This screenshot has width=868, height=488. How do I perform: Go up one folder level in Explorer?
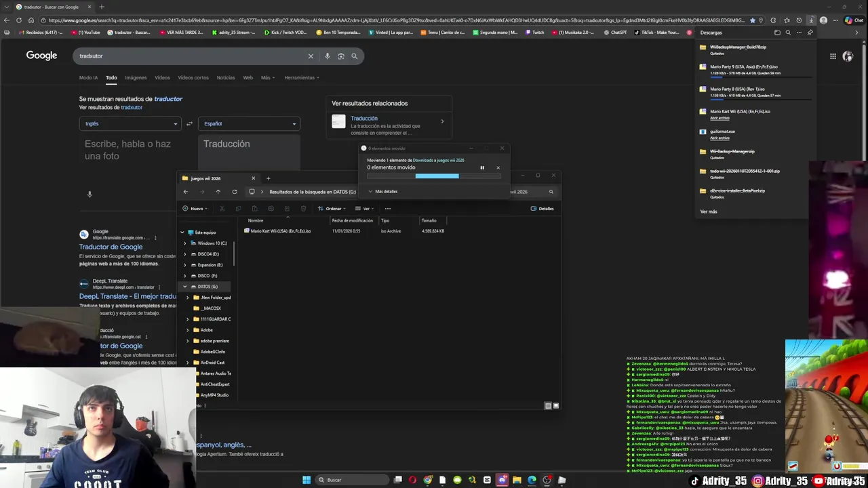(x=218, y=192)
